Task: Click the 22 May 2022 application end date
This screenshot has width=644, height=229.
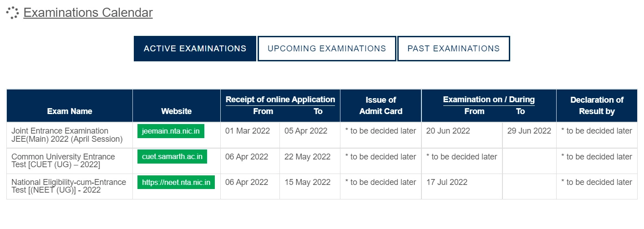Action: point(307,157)
